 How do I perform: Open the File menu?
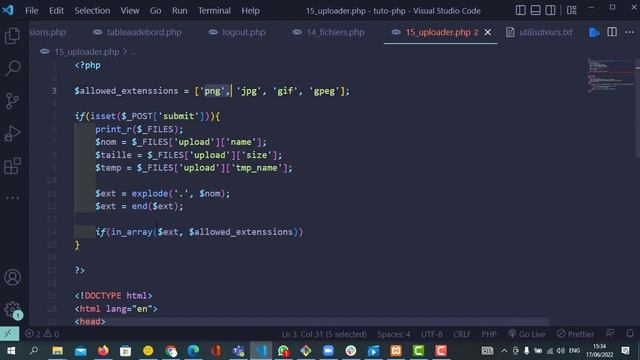click(x=31, y=11)
